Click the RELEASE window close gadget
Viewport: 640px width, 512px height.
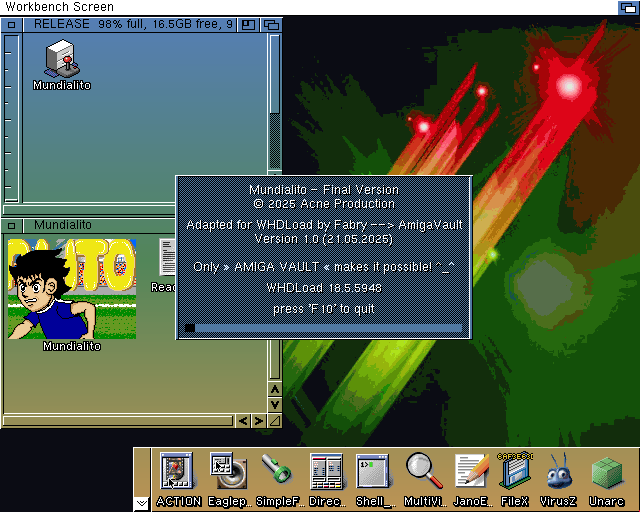11,24
